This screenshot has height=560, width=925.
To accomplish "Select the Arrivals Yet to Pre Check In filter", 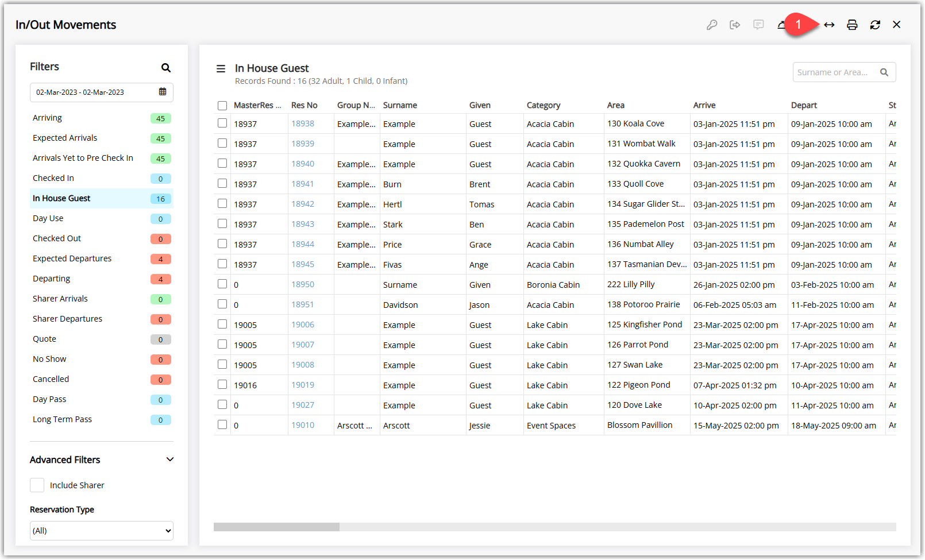I will point(102,158).
